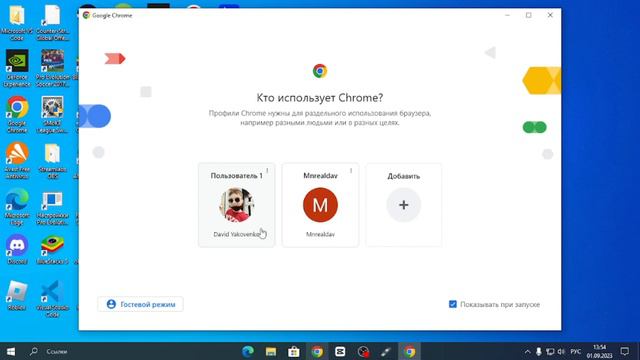Click the plus icon to add a profile

click(404, 205)
